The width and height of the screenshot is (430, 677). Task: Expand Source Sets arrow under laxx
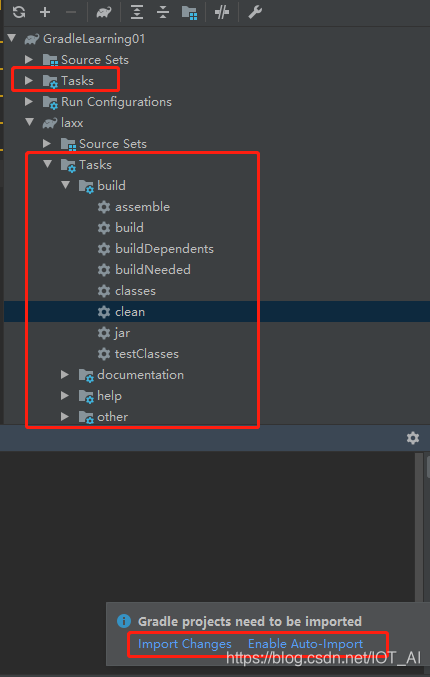pos(47,143)
